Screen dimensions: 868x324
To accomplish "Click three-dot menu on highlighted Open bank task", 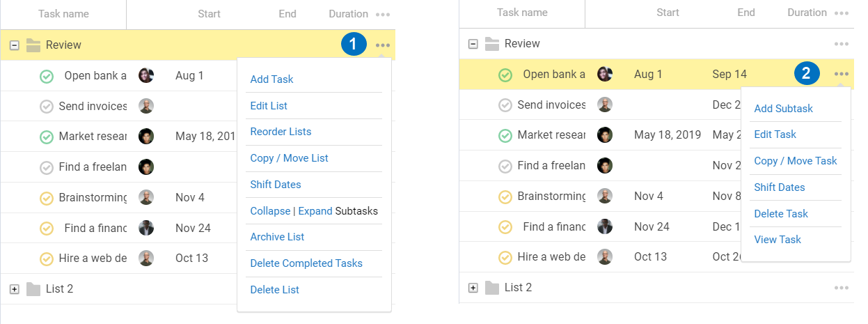I will point(841,75).
